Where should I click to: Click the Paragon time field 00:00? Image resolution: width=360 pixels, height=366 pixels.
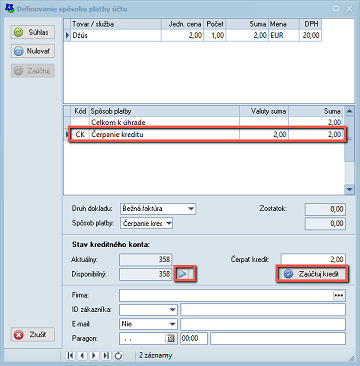click(194, 338)
